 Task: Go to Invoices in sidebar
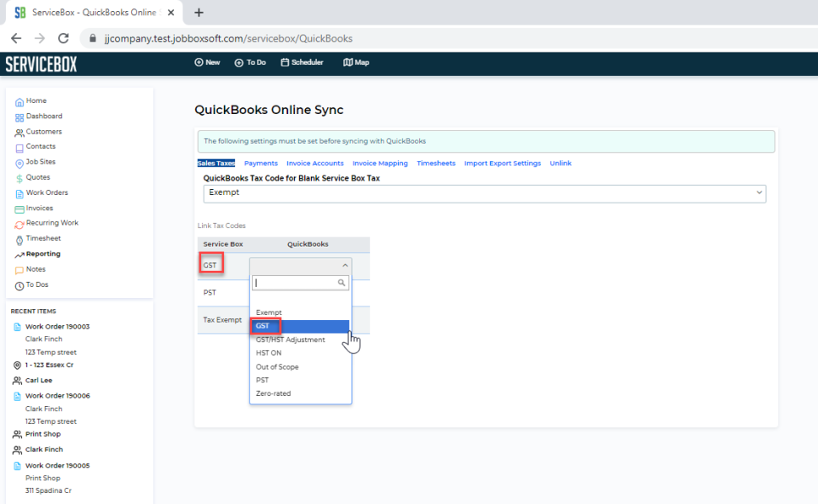(x=40, y=208)
